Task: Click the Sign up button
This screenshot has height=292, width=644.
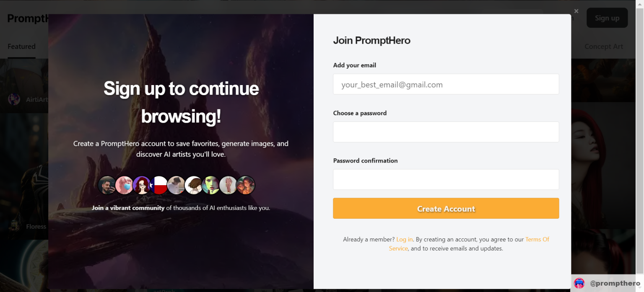Action: click(607, 18)
